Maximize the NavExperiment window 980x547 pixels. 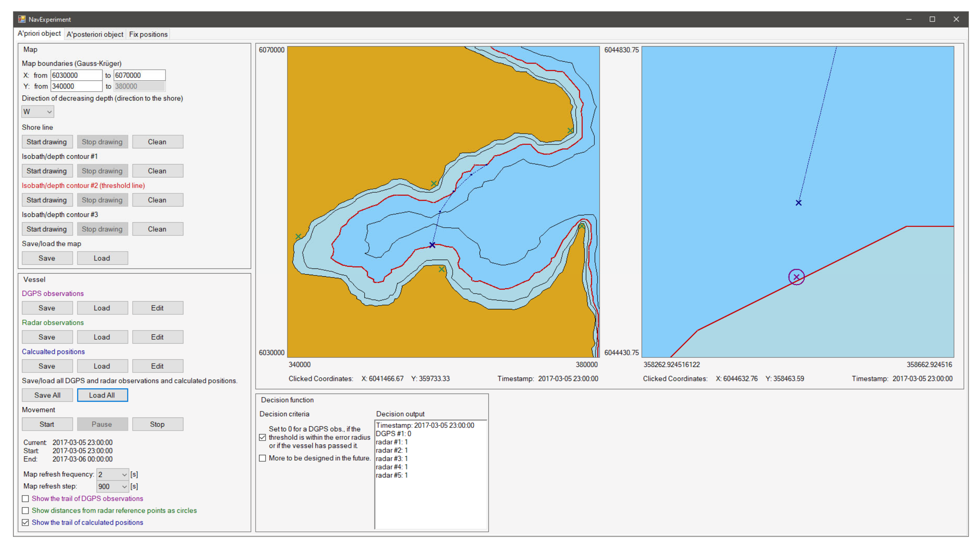[932, 19]
